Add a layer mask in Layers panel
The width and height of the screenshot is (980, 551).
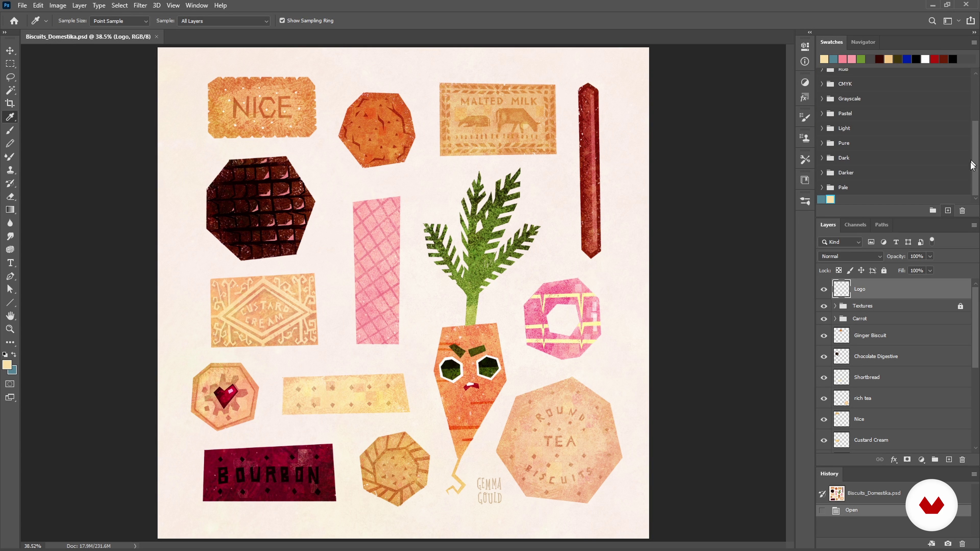click(x=907, y=459)
